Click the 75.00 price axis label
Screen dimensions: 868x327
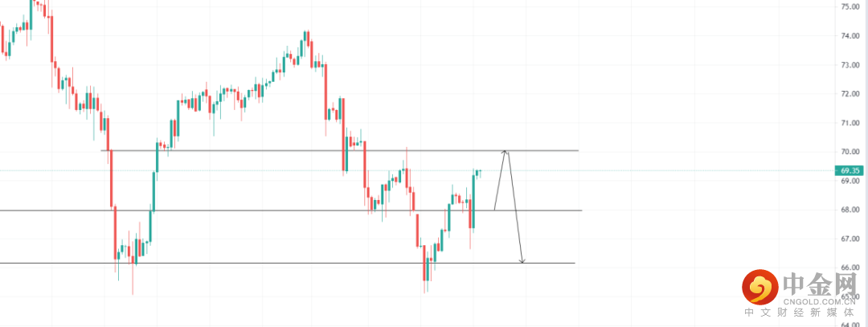(851, 6)
